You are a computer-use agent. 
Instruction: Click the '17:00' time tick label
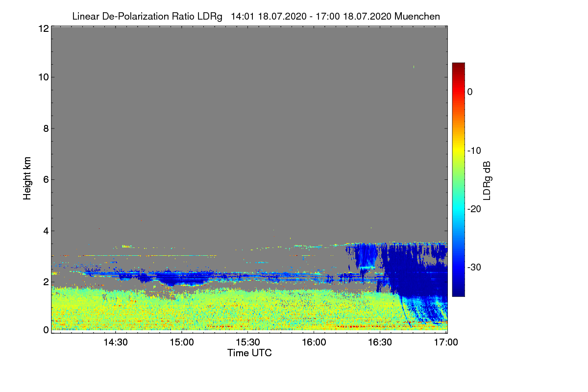coord(446,343)
